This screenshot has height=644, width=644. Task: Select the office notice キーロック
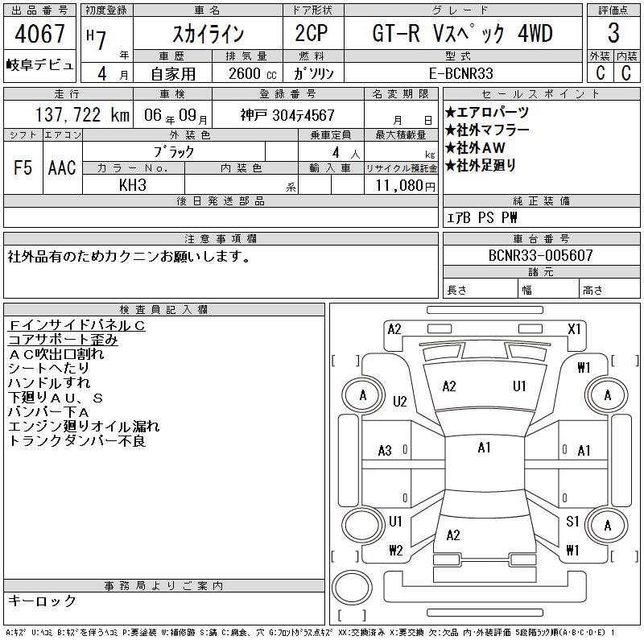(x=42, y=601)
